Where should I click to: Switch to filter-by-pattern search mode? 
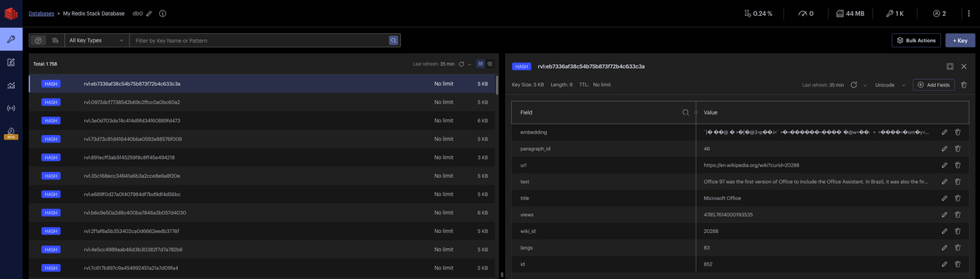pyautogui.click(x=38, y=40)
